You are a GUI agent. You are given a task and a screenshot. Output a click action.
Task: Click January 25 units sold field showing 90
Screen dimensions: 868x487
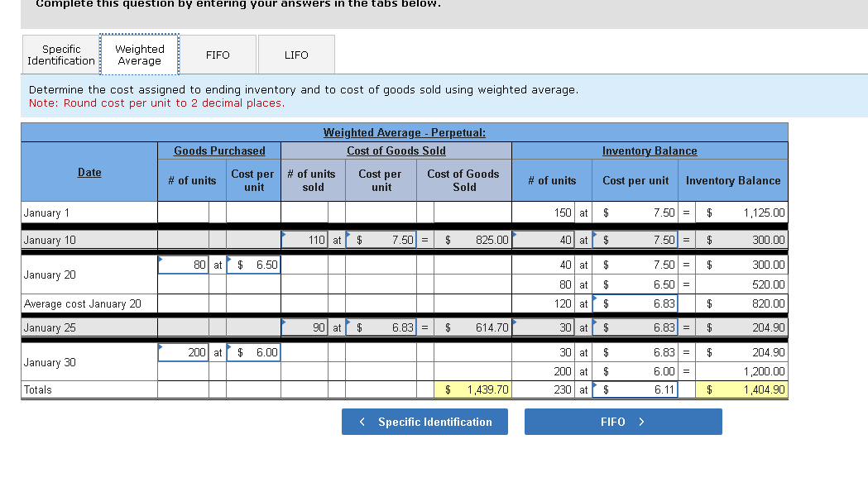click(305, 327)
